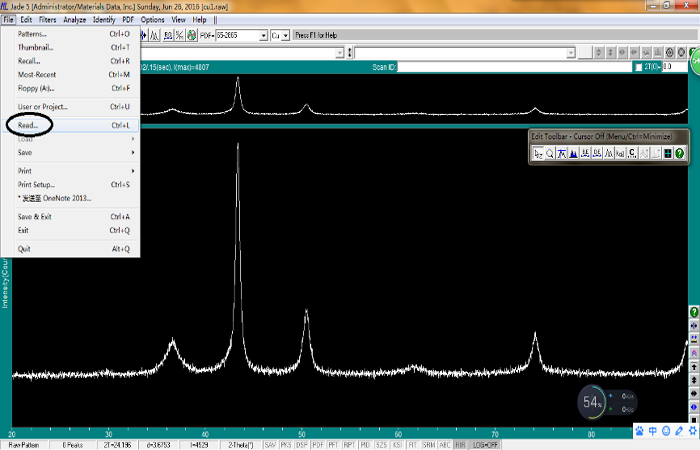The image size is (700, 450).
Task: Select the C tool in Edit Toolbar
Action: point(632,154)
